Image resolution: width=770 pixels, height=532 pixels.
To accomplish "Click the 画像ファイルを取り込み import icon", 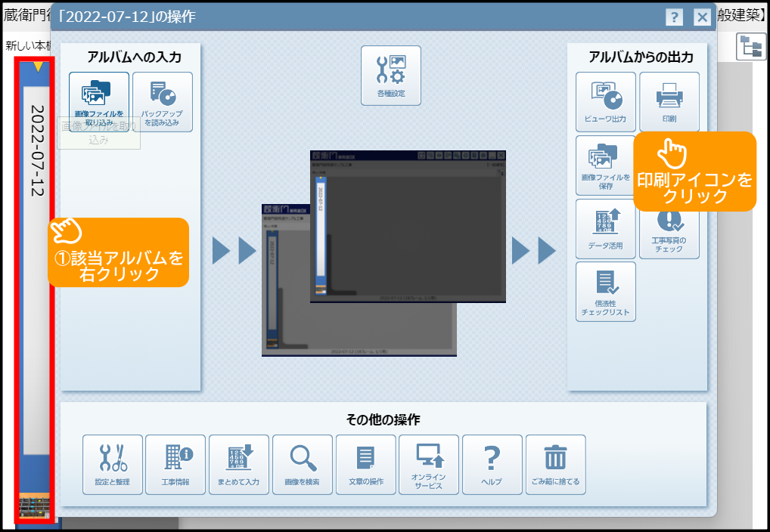I will coord(98,101).
